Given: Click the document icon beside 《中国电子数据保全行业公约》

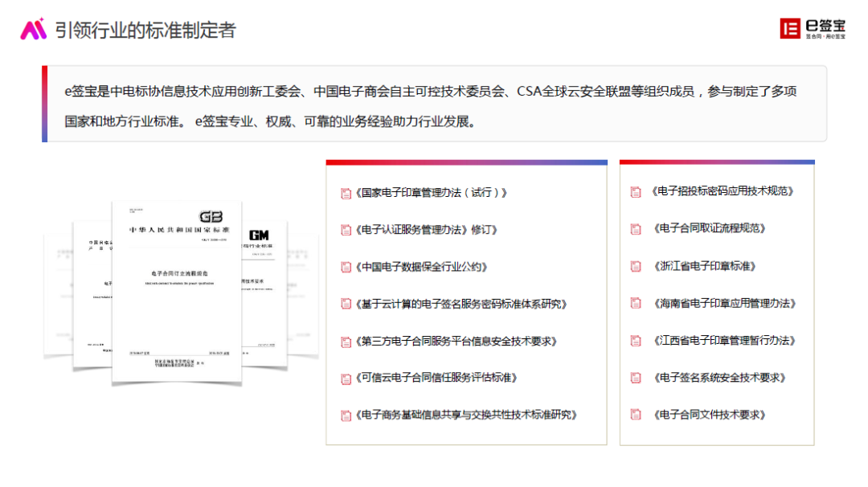Looking at the screenshot, I should click(346, 268).
